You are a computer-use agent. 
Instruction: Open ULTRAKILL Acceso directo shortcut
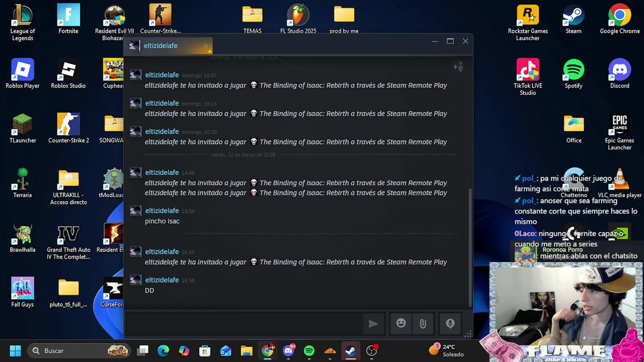[68, 187]
